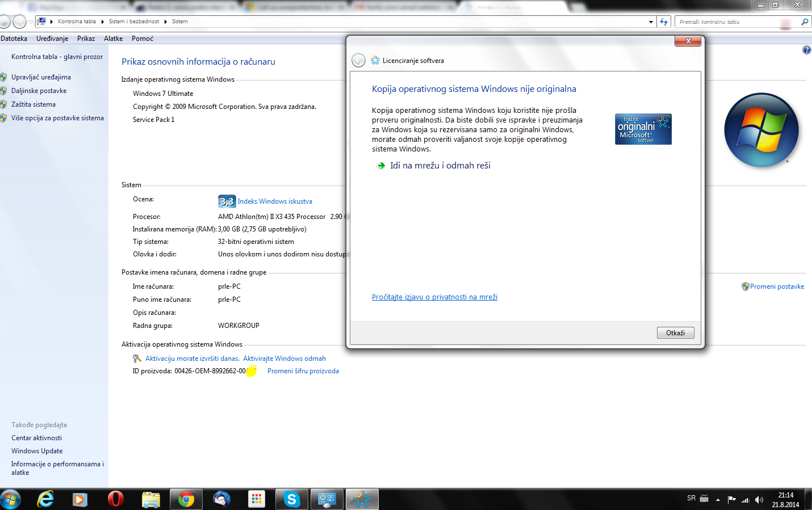The height and width of the screenshot is (510, 812).
Task: Switch to Skype in the taskbar
Action: (x=292, y=499)
